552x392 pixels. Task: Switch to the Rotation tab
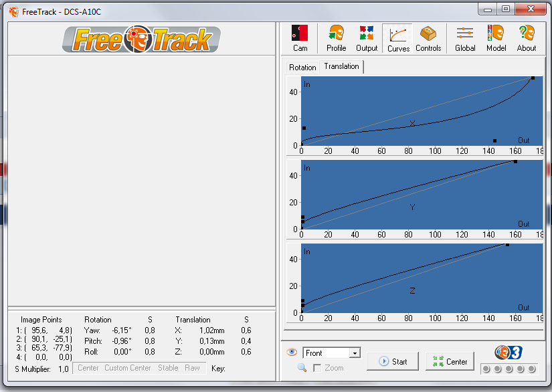click(302, 67)
